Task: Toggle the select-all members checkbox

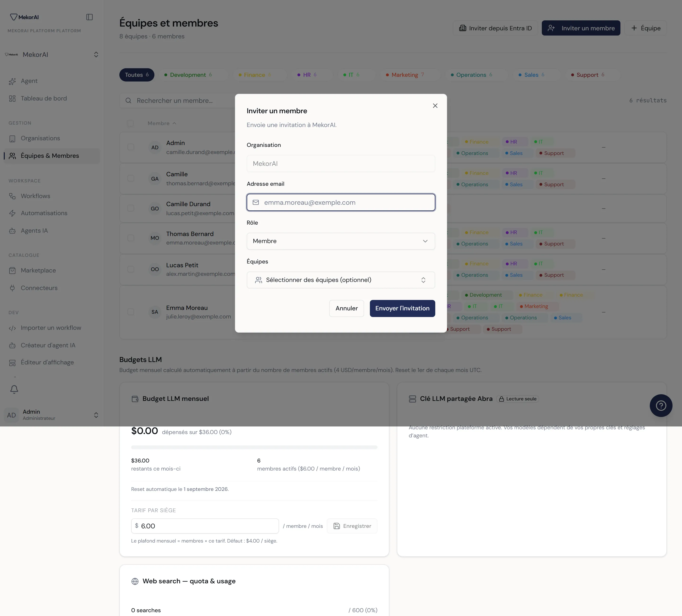Action: pos(130,123)
